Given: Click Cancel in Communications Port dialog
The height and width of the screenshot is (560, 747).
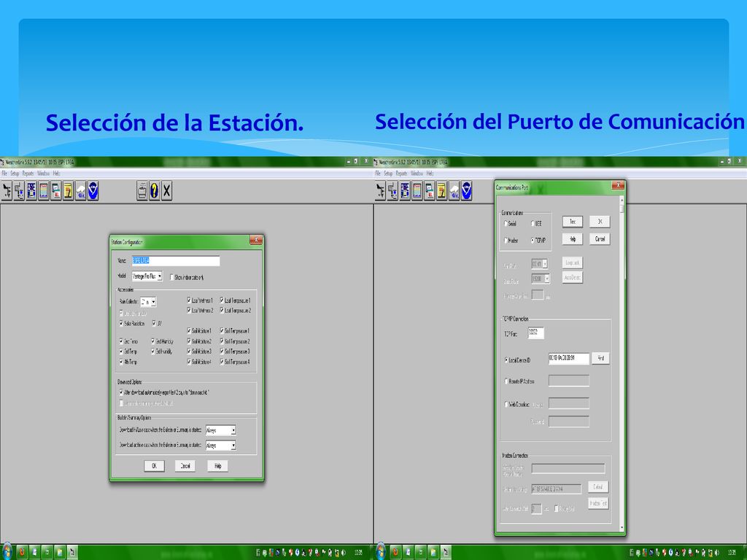Looking at the screenshot, I should click(x=600, y=238).
